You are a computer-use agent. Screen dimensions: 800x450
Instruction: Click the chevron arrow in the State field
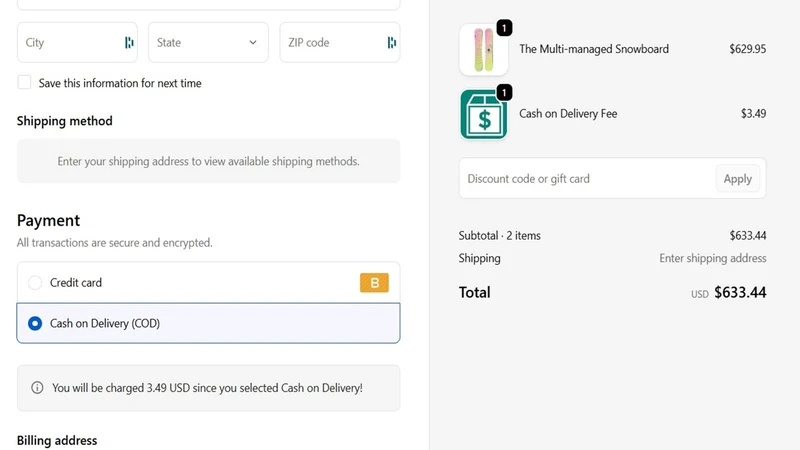point(253,42)
